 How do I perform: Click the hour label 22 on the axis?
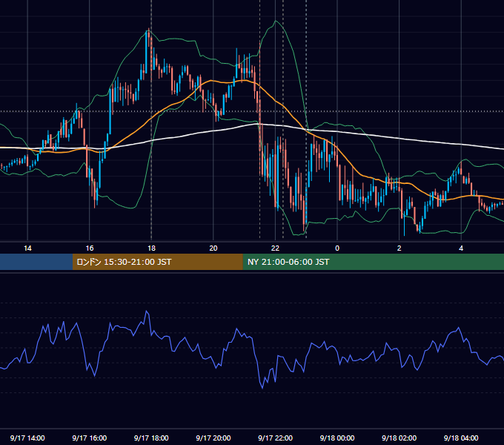(275, 248)
